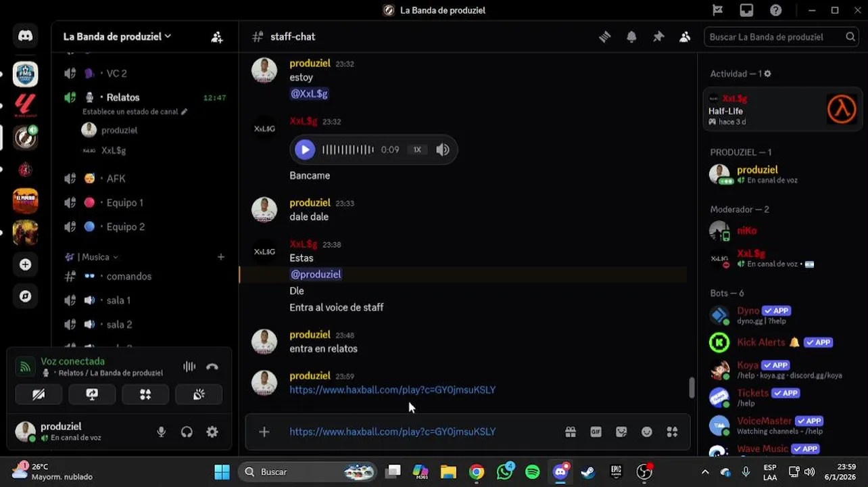Screen dimensions: 868x487
Task: Toggle camera in the voice panel
Action: [x=39, y=394]
